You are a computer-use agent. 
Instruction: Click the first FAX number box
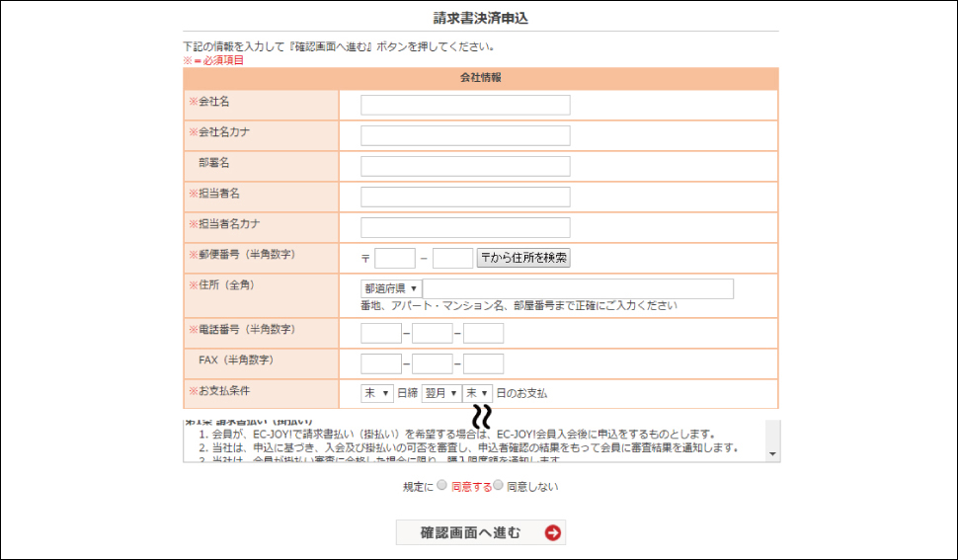click(380, 363)
